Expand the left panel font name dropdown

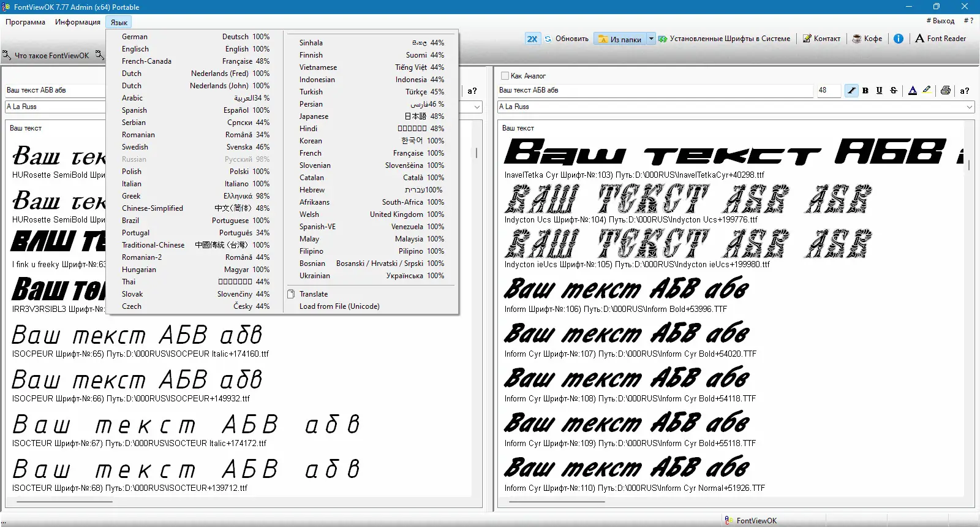[x=477, y=107]
